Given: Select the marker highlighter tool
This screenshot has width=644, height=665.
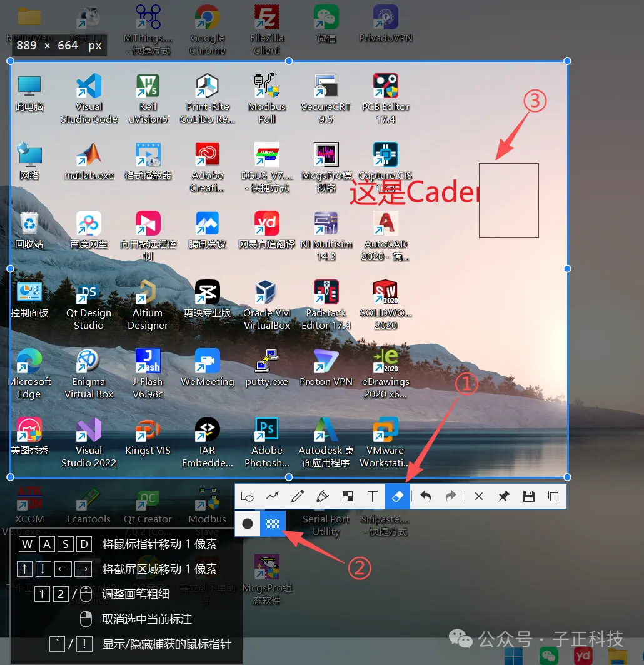Looking at the screenshot, I should coord(322,496).
